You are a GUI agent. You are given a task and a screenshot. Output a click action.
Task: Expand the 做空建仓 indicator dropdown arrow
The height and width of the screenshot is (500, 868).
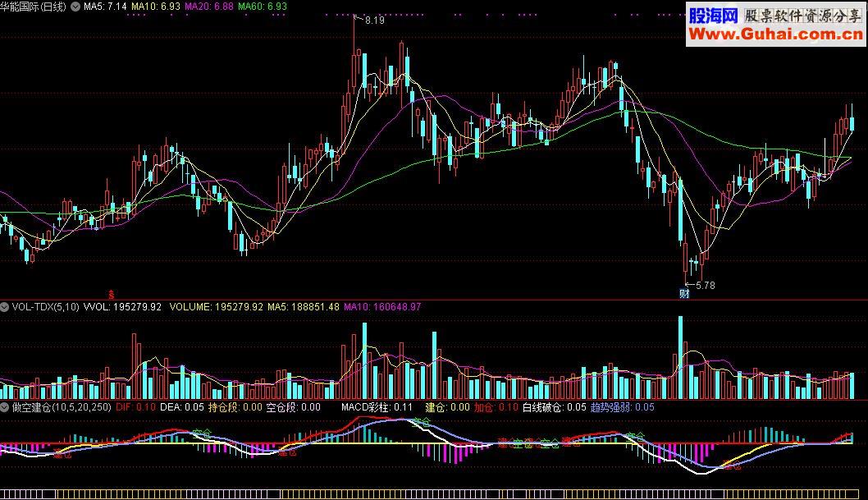click(x=4, y=407)
